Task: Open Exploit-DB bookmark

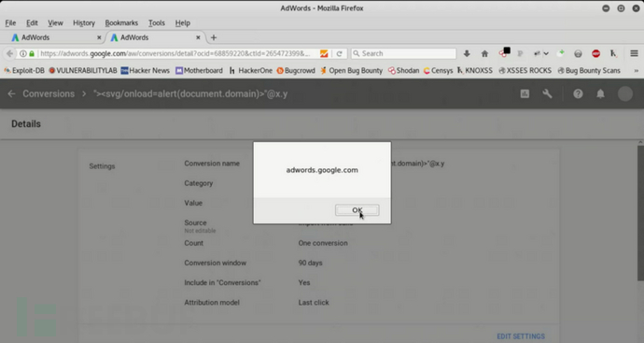Action: (24, 71)
